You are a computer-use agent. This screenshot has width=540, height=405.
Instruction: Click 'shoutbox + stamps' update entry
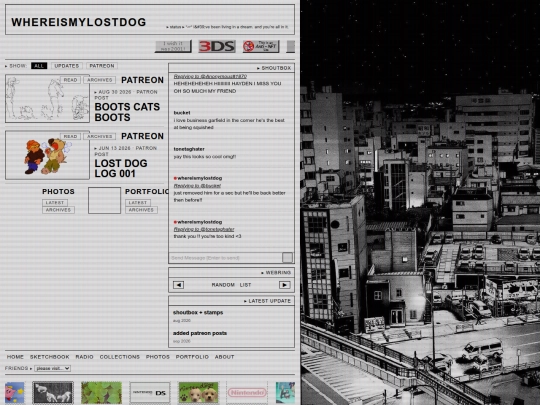tap(198, 312)
